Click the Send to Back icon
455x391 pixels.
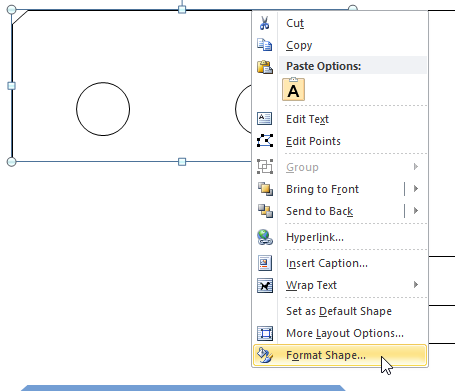(265, 211)
